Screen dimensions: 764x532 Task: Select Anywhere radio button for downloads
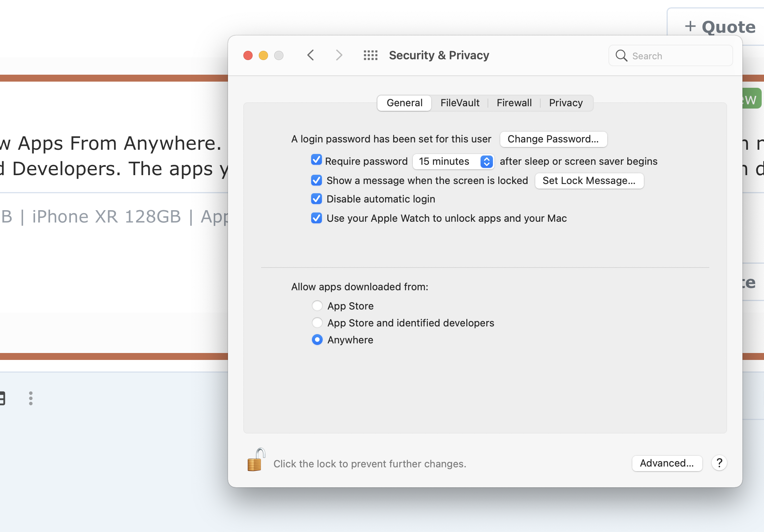[x=318, y=340]
